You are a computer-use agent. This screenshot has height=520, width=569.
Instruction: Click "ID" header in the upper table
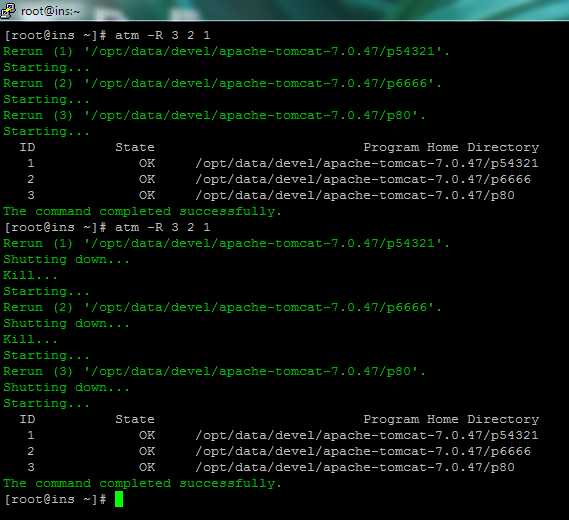click(x=28, y=147)
